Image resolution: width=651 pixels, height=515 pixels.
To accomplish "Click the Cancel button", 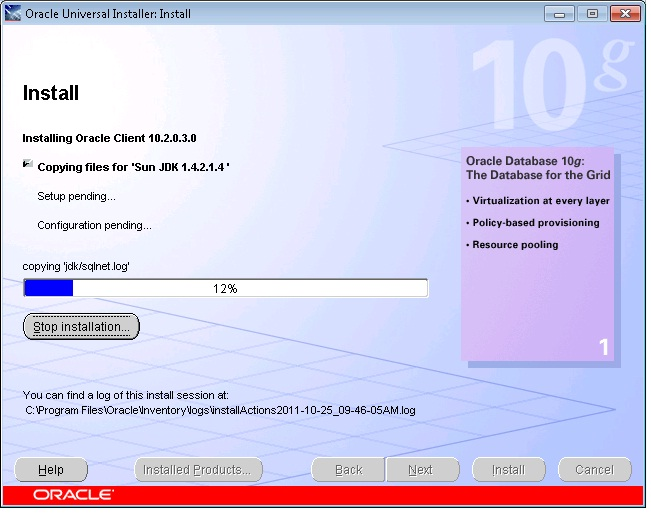I will (595, 470).
